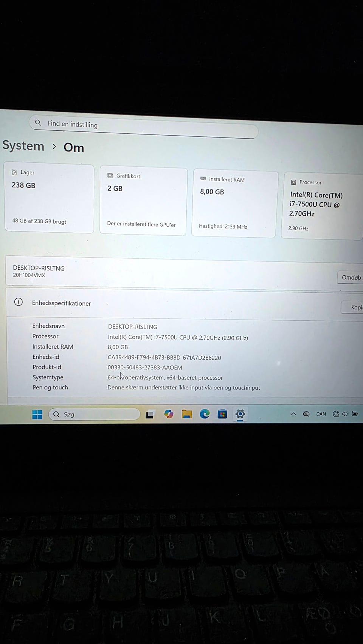The width and height of the screenshot is (363, 644).
Task: Click the Enhedsspecifikationer info icon
Action: coord(18,302)
